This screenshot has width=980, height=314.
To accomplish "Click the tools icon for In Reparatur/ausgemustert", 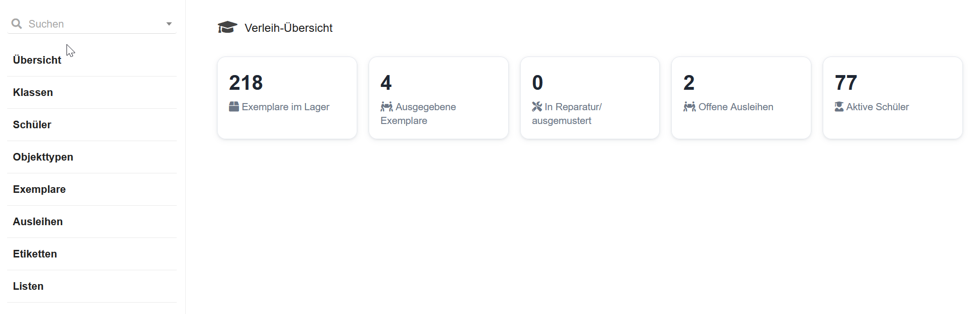I will point(537,106).
